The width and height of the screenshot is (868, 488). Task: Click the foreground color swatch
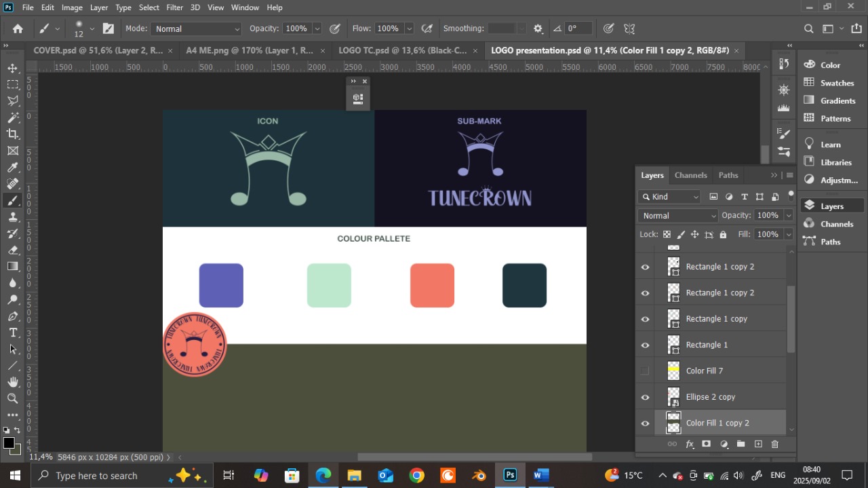tap(8, 443)
